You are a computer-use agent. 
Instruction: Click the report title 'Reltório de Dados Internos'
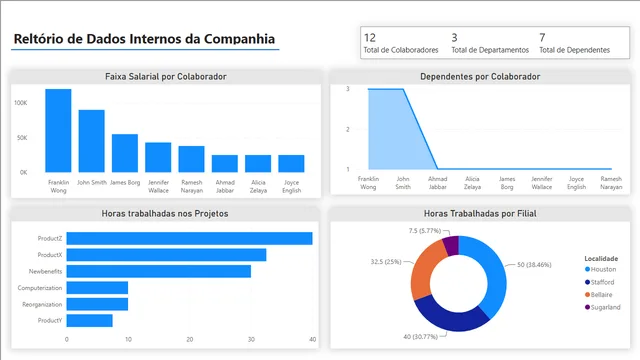click(x=144, y=39)
